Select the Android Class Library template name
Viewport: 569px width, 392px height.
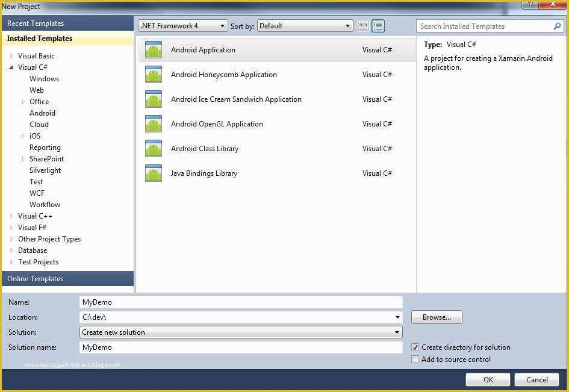(x=205, y=149)
